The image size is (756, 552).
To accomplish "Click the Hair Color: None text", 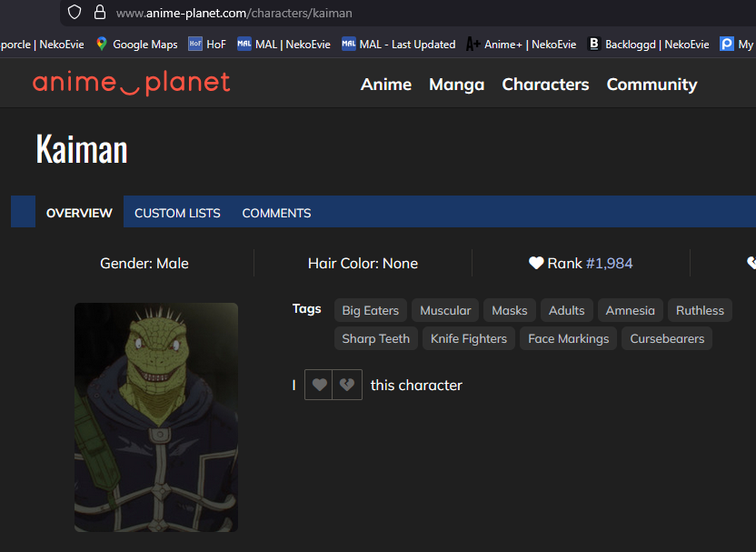I will [363, 263].
